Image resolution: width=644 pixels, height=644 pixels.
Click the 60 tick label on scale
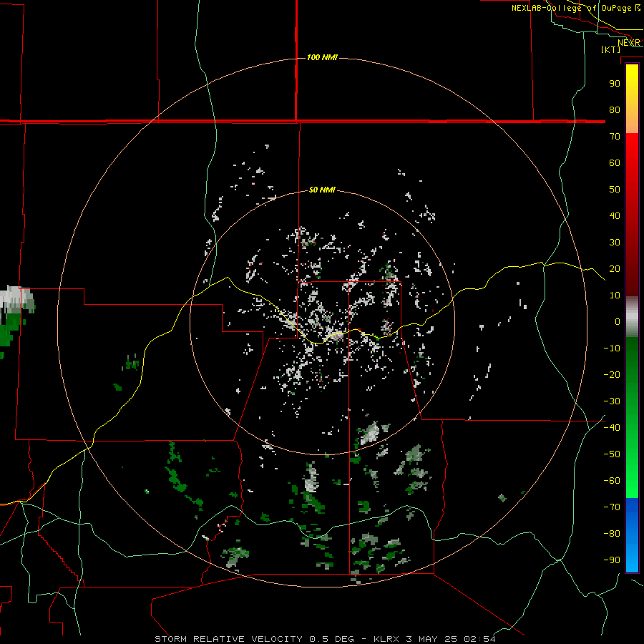click(x=615, y=162)
